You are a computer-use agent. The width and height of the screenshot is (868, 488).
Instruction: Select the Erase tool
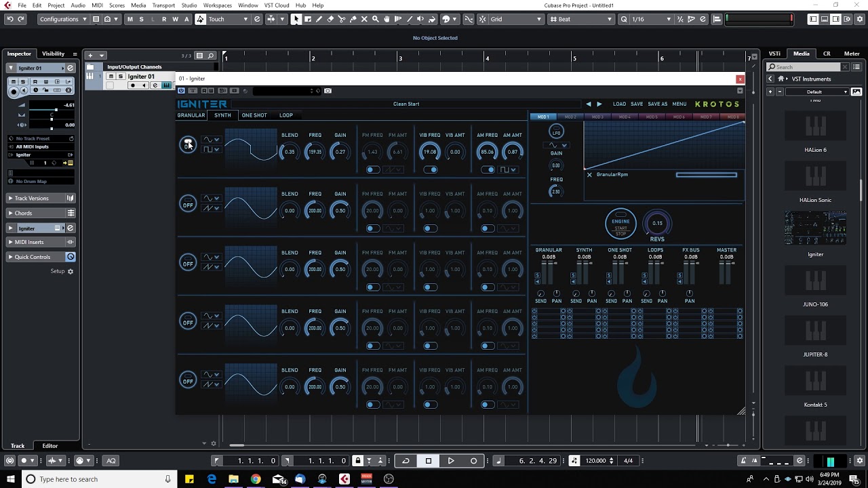[330, 19]
